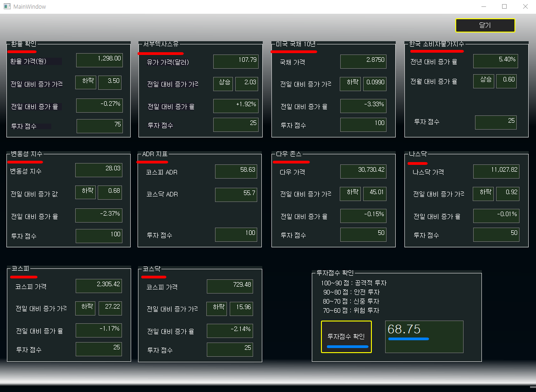
Task: Click the 닫기 button
Action: tap(485, 25)
